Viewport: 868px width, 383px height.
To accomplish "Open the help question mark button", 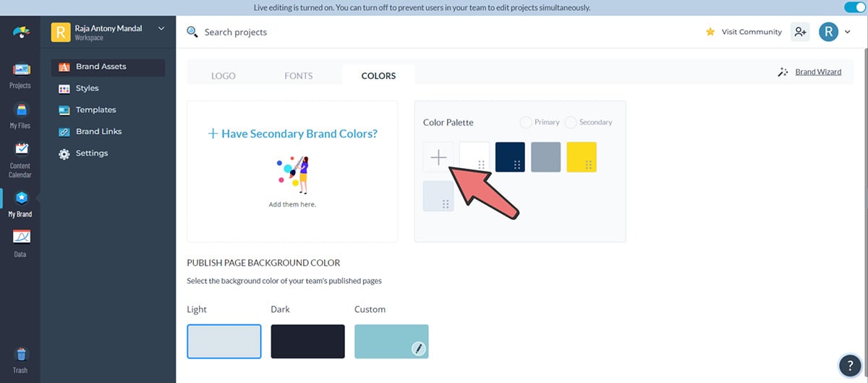I will [848, 365].
